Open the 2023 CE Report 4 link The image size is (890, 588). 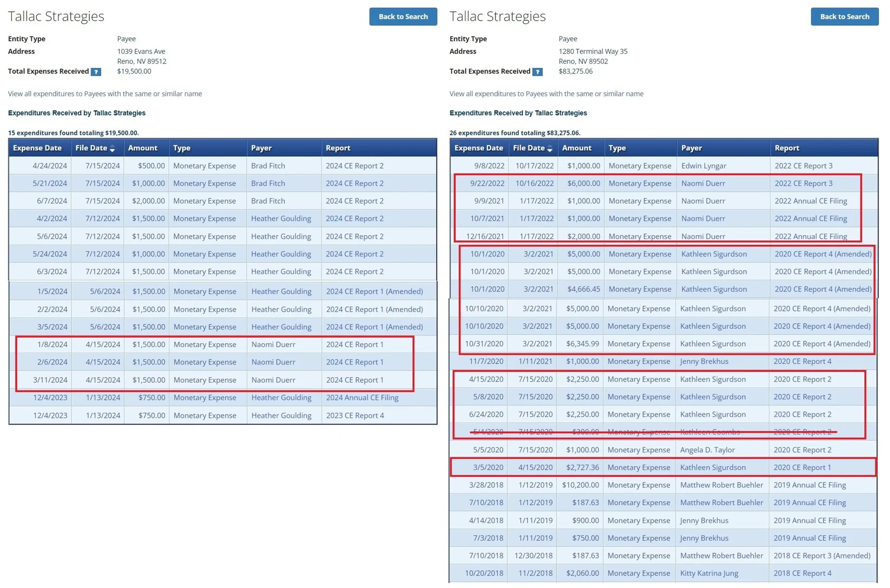pos(355,416)
